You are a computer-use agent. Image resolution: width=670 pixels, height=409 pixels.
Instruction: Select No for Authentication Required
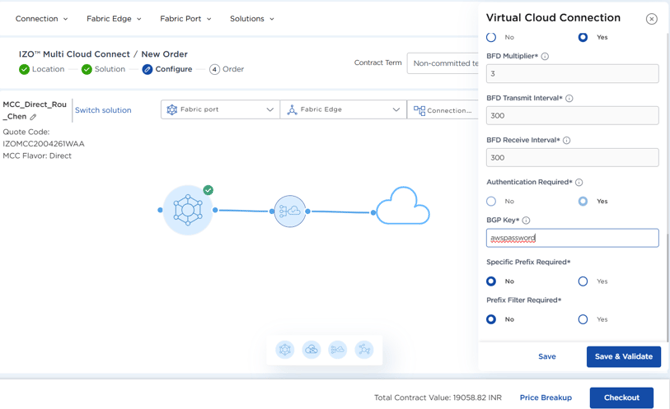click(x=491, y=201)
